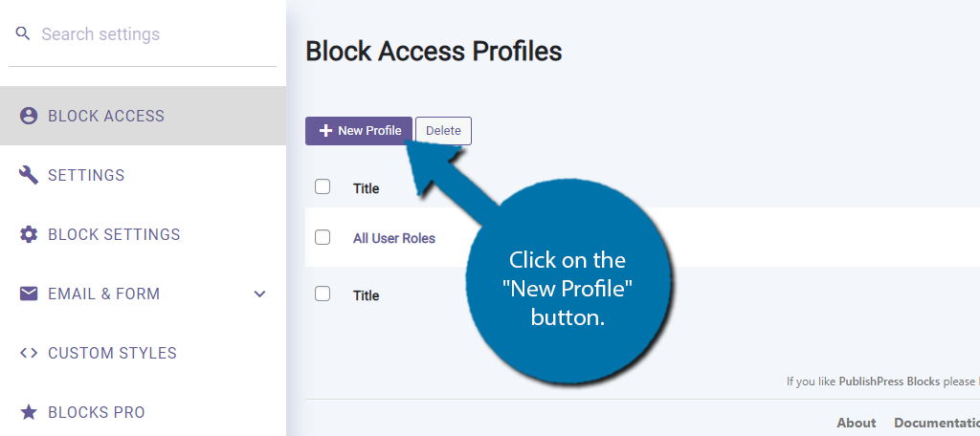Click the Custom Styles code brackets icon

pos(29,353)
